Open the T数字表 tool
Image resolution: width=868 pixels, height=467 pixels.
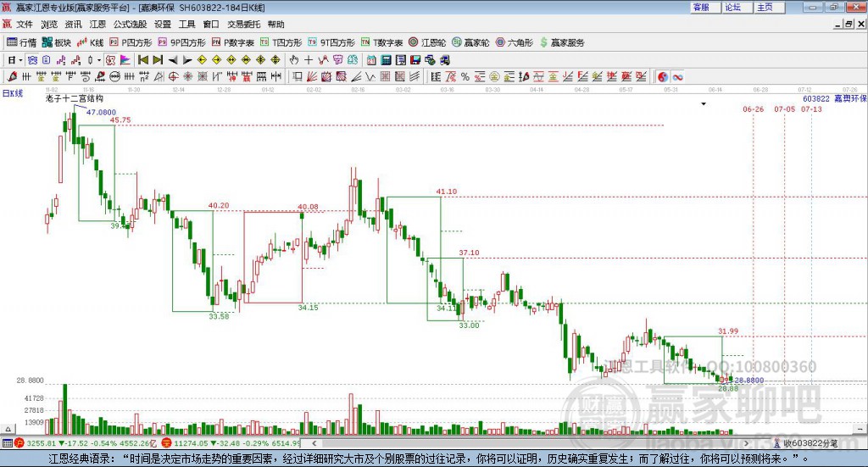tap(382, 42)
